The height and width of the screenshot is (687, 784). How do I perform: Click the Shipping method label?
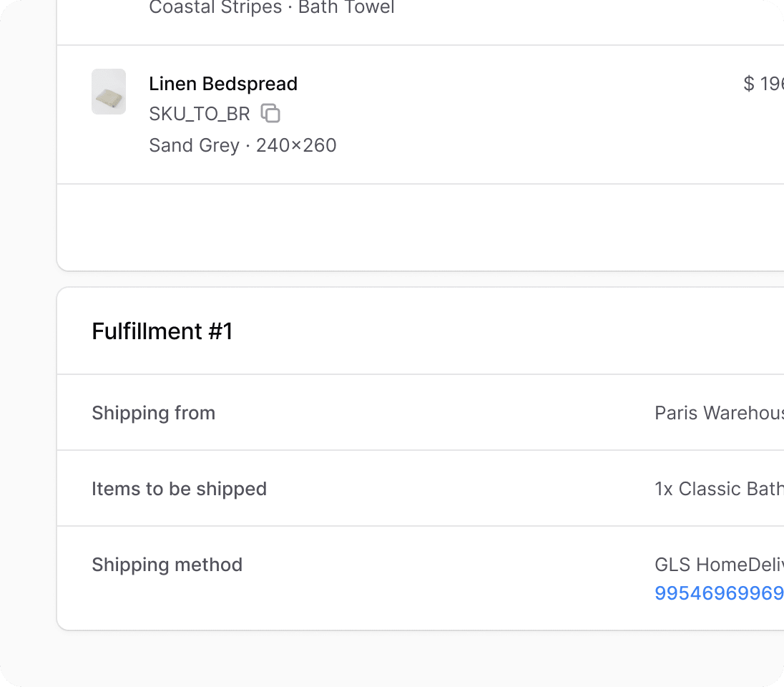pos(167,565)
